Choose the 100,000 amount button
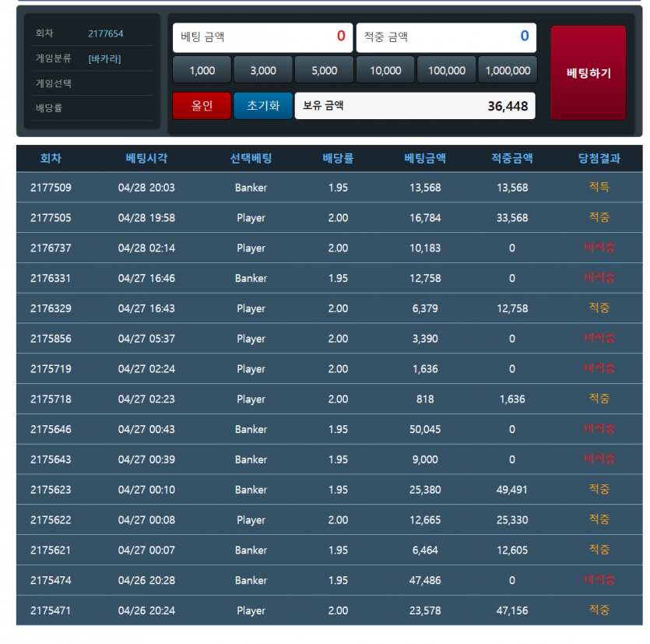650x644 pixels. click(x=447, y=70)
